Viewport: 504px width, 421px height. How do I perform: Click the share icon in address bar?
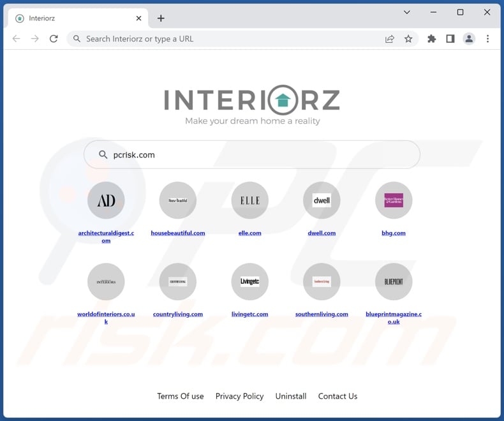coord(390,39)
